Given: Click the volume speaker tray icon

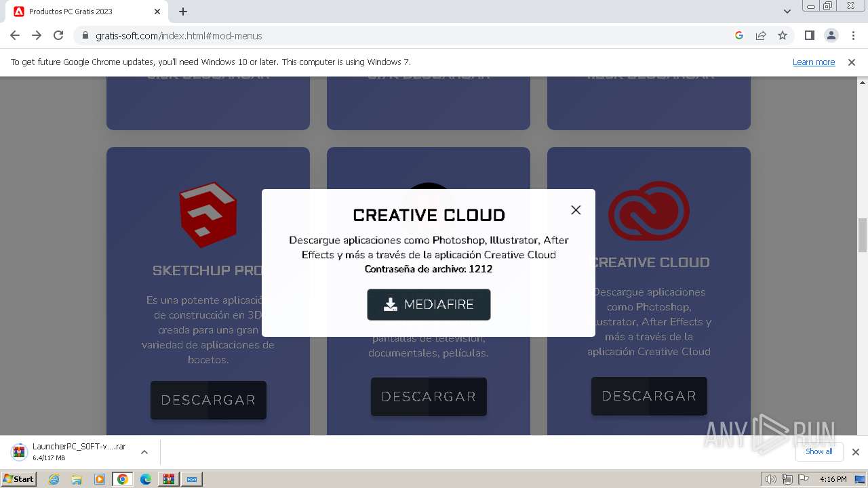Looking at the screenshot, I should [x=771, y=479].
